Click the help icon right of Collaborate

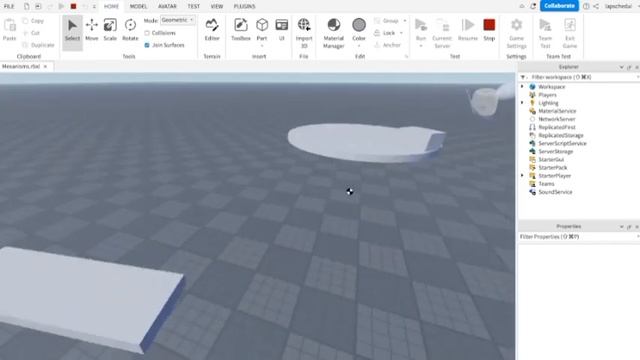pyautogui.click(x=586, y=6)
